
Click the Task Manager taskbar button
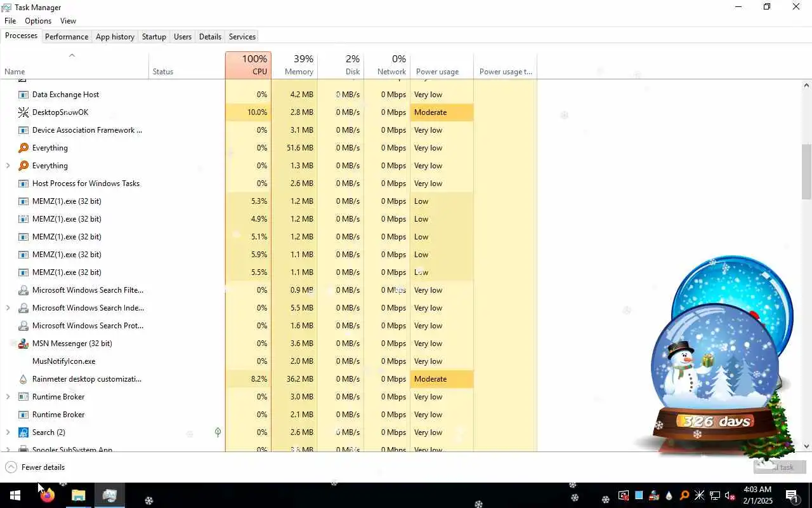(x=109, y=495)
